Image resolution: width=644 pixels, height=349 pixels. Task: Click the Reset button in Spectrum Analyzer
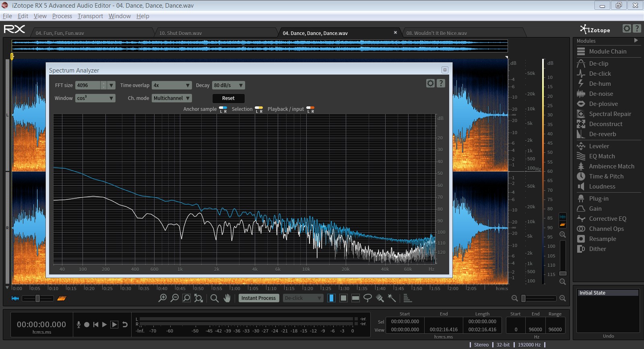228,98
